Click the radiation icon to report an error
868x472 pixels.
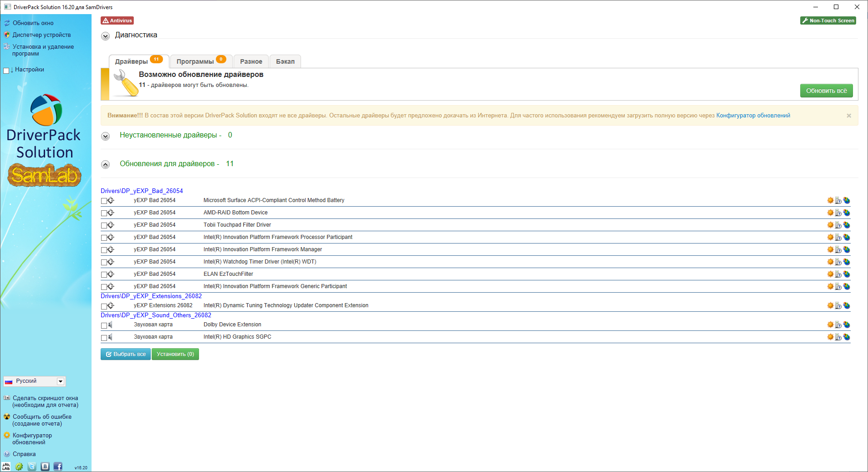pyautogui.click(x=7, y=416)
